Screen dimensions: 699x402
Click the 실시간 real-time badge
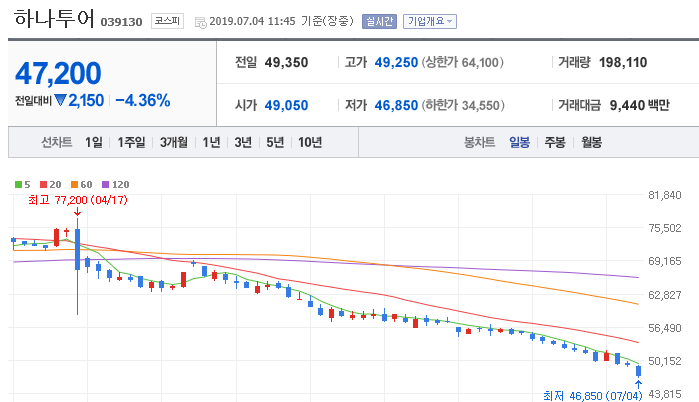[379, 21]
